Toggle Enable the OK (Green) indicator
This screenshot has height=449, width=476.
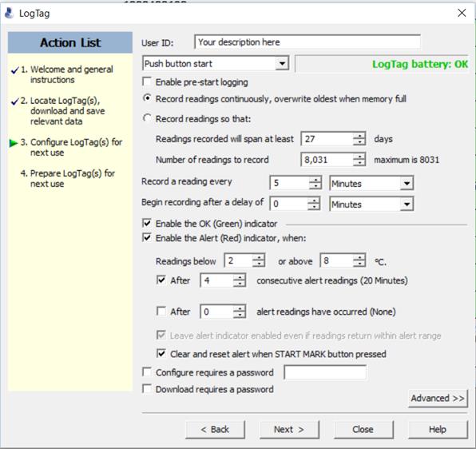(x=147, y=224)
